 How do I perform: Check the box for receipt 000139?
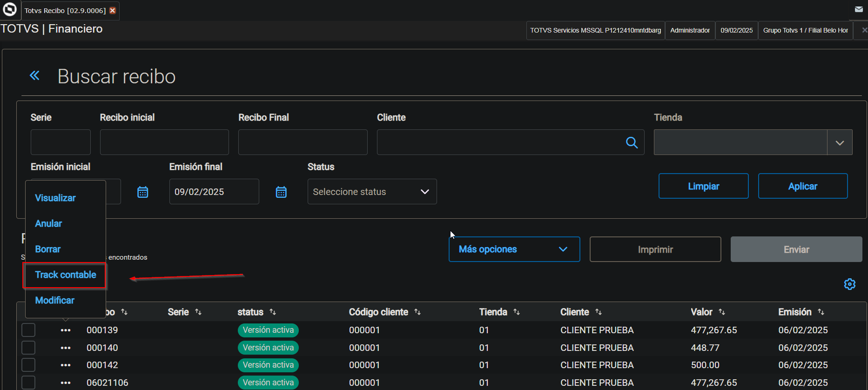click(x=28, y=330)
